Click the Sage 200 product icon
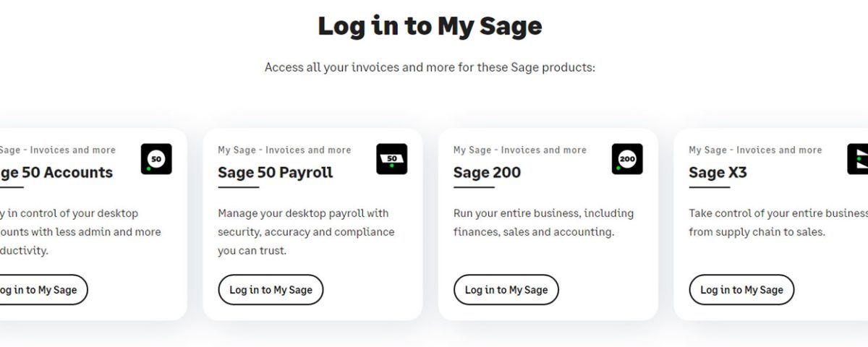Viewport: 868px width, 347px height. tap(627, 159)
